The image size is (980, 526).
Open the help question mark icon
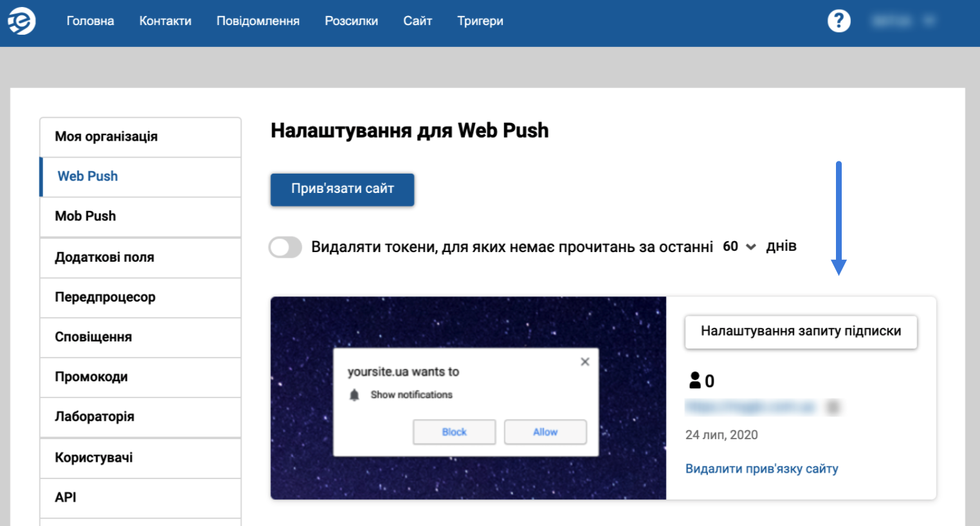point(839,21)
